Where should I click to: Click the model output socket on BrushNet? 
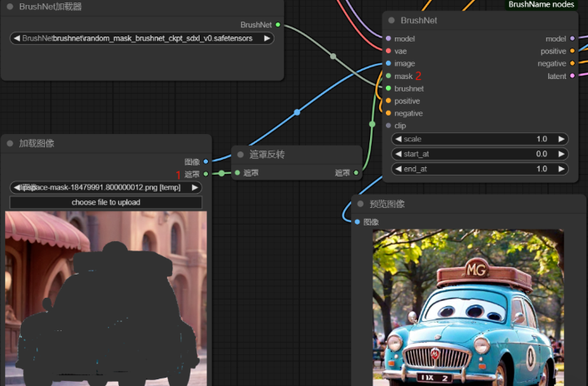572,38
